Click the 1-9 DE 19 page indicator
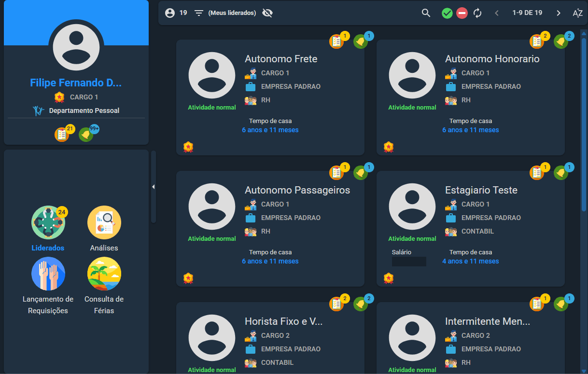The width and height of the screenshot is (588, 374). [527, 13]
